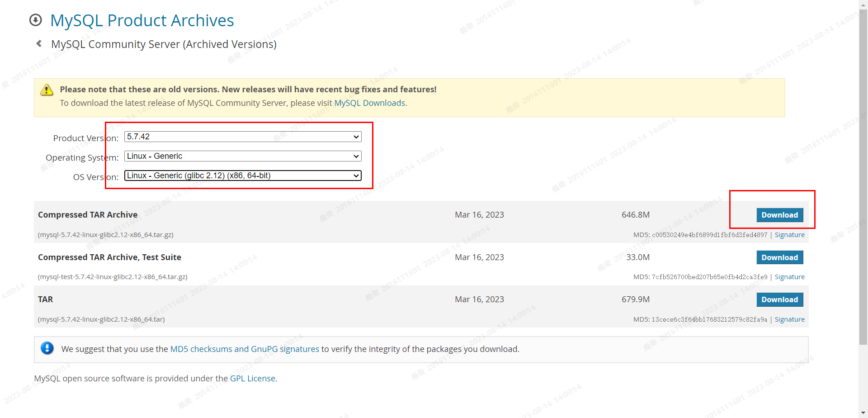
Task: Click the 679.9M file size
Action: pyautogui.click(x=636, y=299)
